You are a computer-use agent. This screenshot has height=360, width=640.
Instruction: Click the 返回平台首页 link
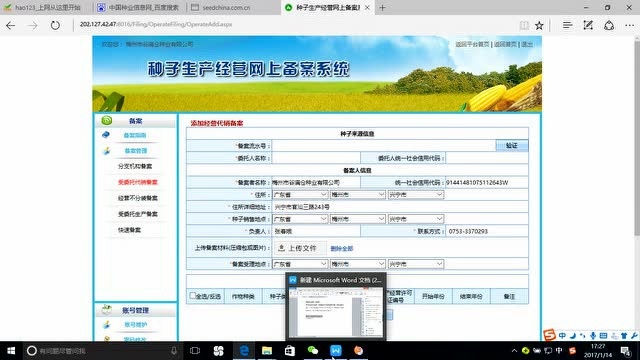coord(472,44)
